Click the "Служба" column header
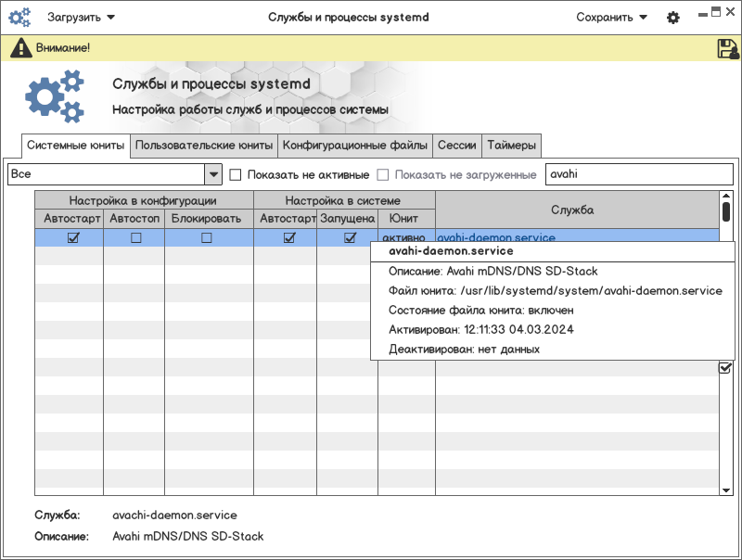 [572, 210]
